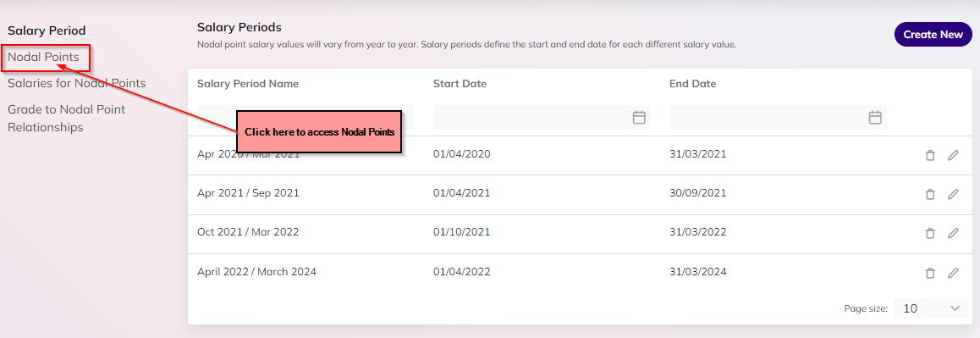Go to Grade to Nodal Point Relationships

click(x=66, y=119)
